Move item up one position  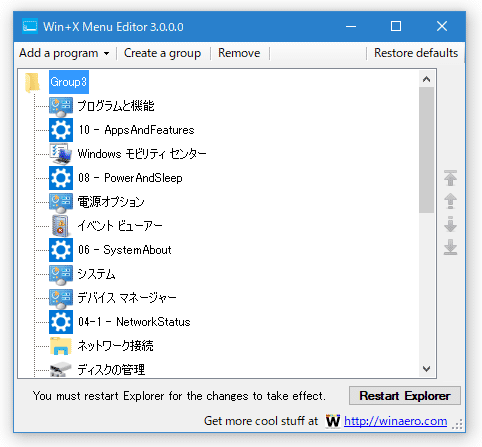[x=450, y=201]
